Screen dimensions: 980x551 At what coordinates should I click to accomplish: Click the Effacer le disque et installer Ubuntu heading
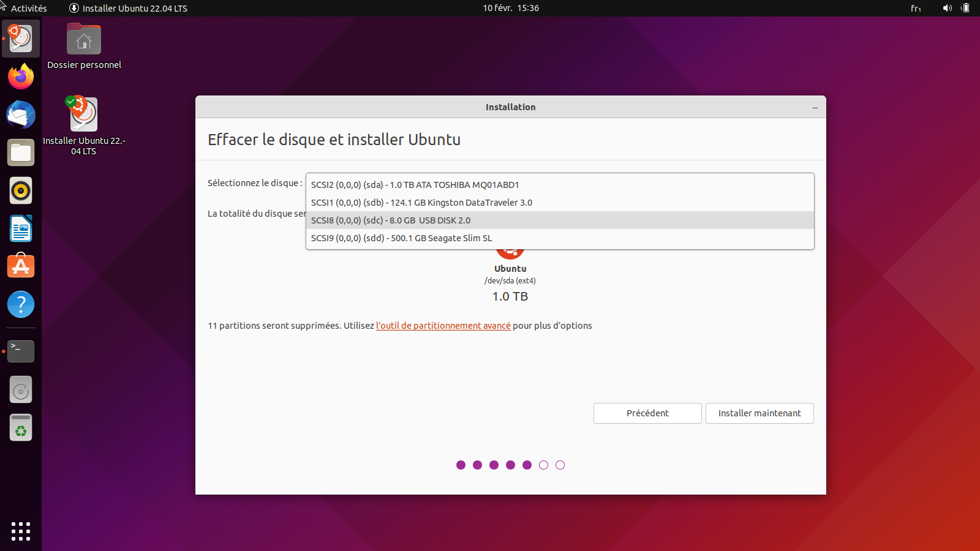click(x=334, y=140)
